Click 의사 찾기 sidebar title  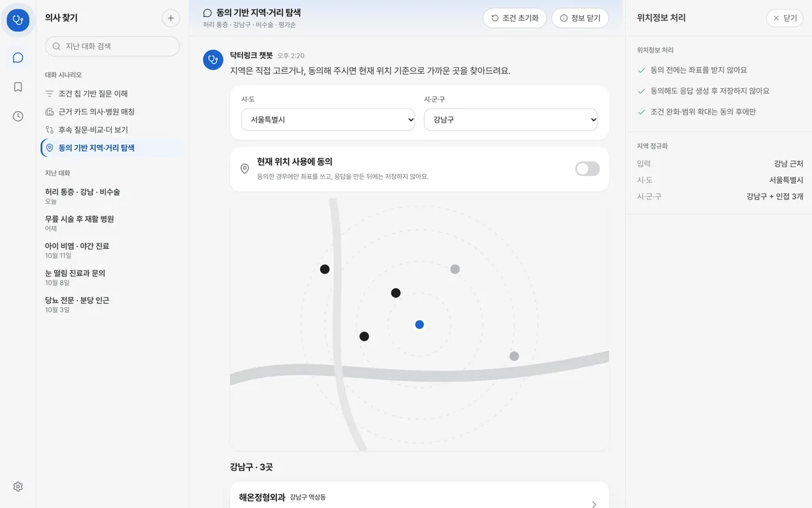pos(61,18)
